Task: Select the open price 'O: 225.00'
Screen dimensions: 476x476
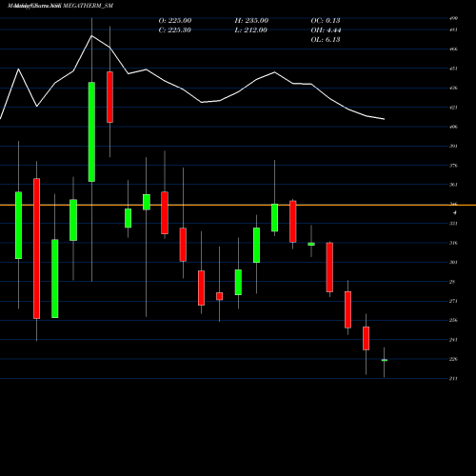Action: coord(175,21)
